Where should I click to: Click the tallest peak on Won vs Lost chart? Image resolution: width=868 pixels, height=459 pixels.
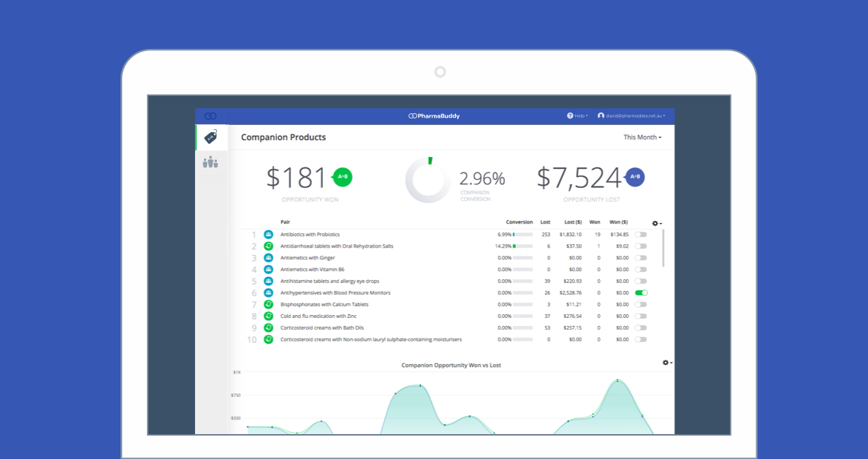click(x=617, y=380)
